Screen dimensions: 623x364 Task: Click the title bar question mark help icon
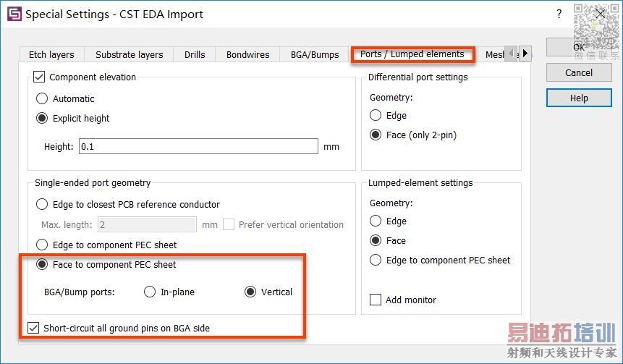click(559, 14)
